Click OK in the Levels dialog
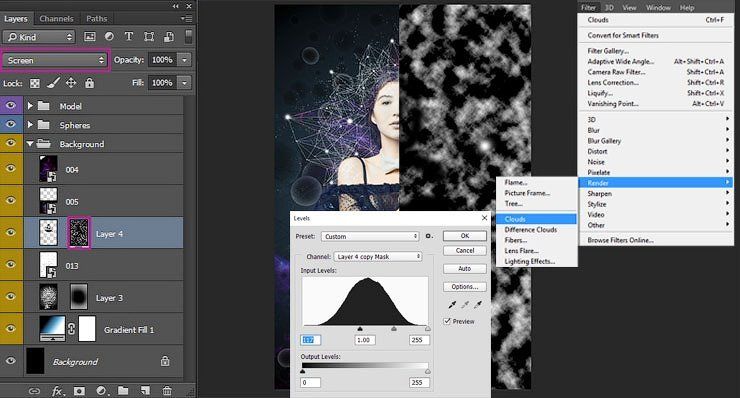This screenshot has height=398, width=740. 465,236
